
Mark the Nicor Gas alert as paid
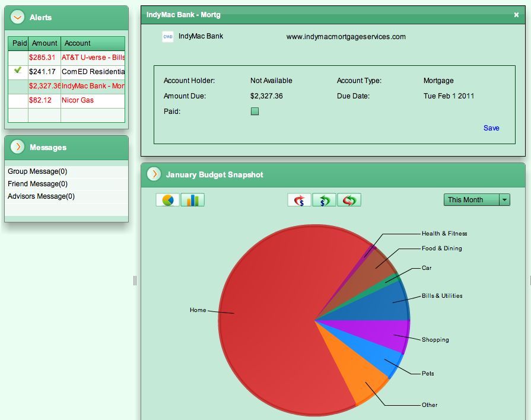(x=17, y=101)
